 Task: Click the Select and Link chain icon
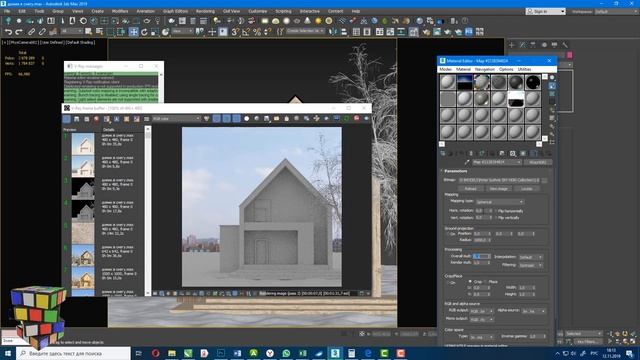[x=31, y=32]
